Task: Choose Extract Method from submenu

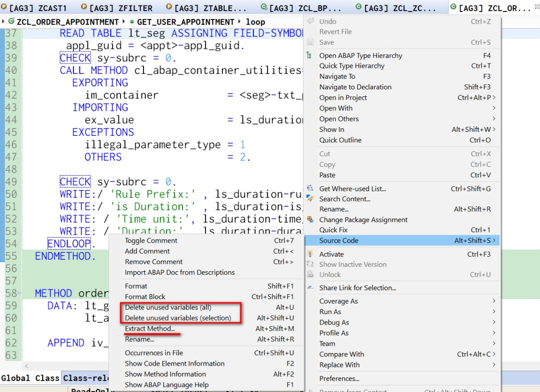Action: point(206,329)
